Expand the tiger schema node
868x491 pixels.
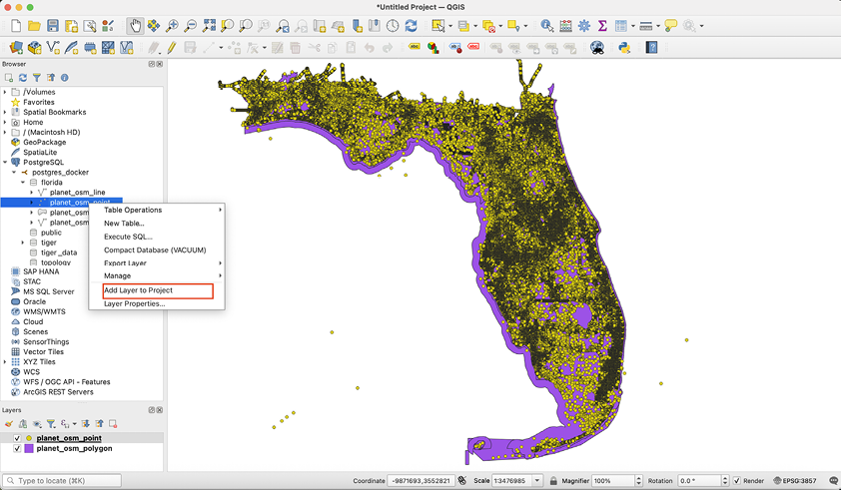coord(23,243)
